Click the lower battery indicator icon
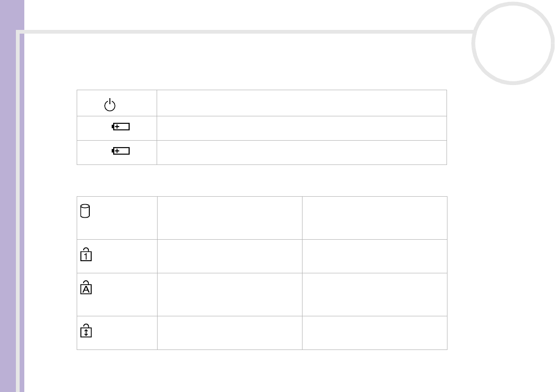The width and height of the screenshot is (555, 392). pyautogui.click(x=121, y=151)
